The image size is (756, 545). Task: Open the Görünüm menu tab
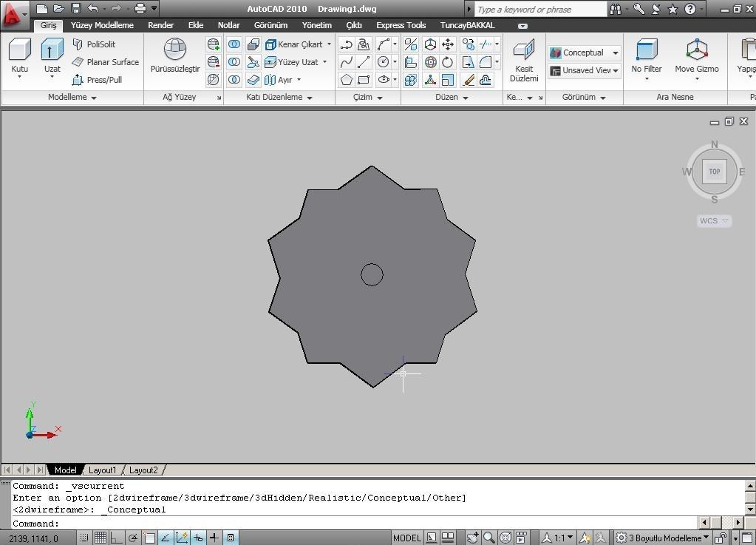(270, 24)
